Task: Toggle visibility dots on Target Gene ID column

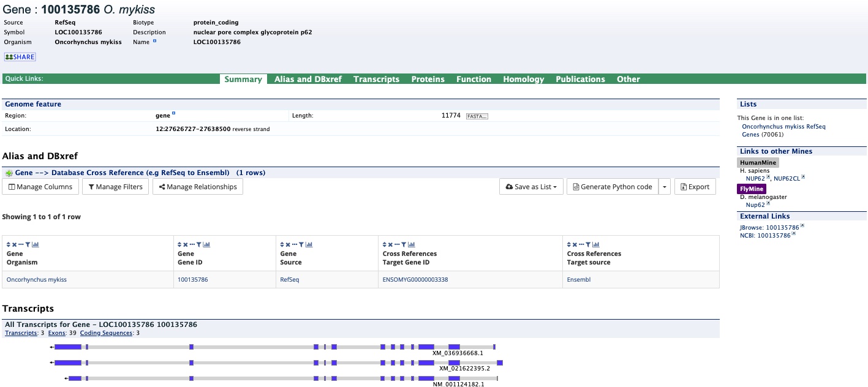Action: (x=397, y=244)
